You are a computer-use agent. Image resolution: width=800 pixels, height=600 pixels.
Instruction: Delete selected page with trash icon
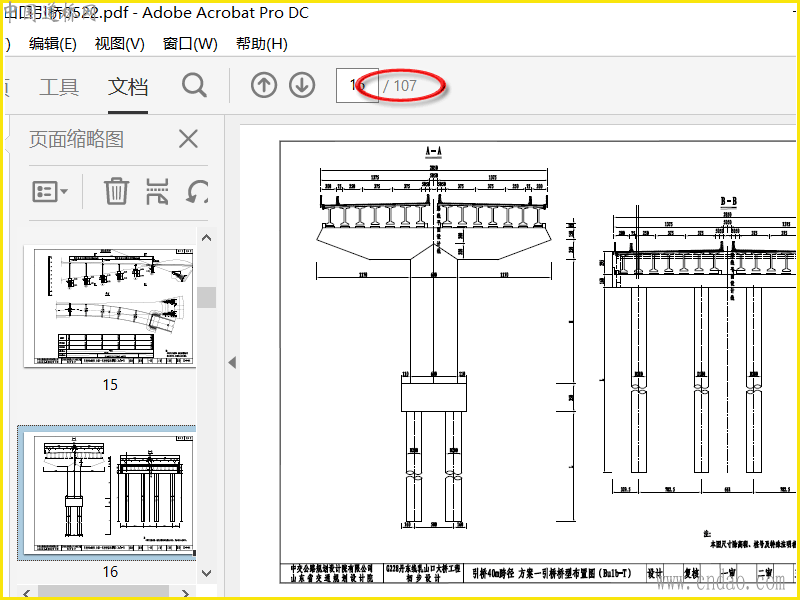coord(116,191)
